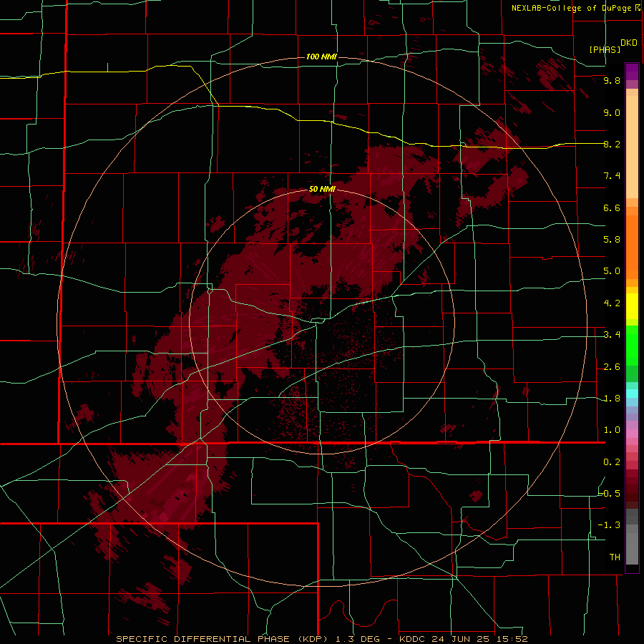Click the 9.0 scale value

click(612, 112)
